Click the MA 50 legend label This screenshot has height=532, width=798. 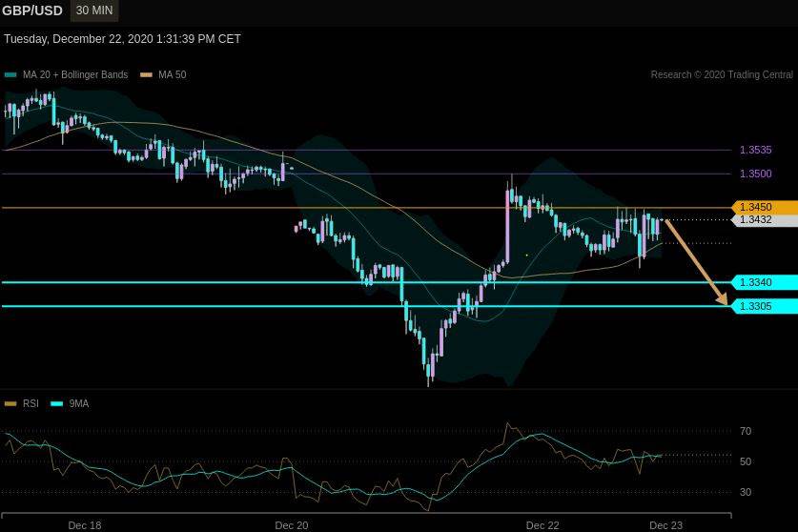(x=172, y=74)
